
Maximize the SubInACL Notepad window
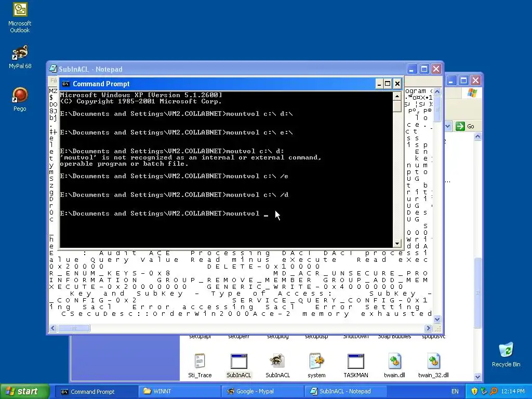point(424,69)
